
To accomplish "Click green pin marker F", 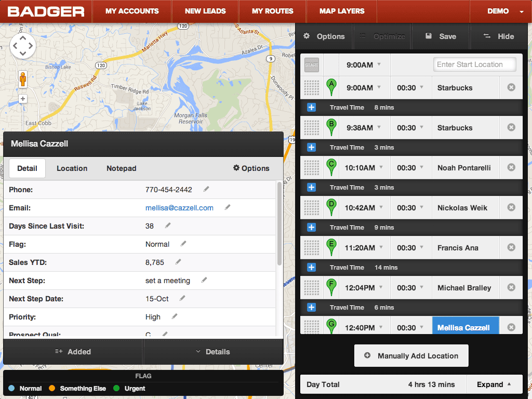I will pyautogui.click(x=331, y=287).
